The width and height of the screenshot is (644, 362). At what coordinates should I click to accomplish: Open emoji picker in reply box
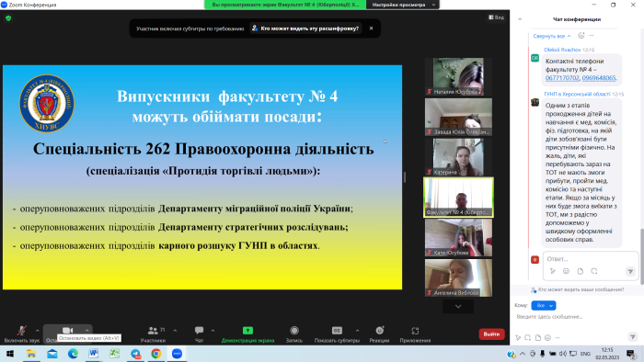[x=567, y=271]
